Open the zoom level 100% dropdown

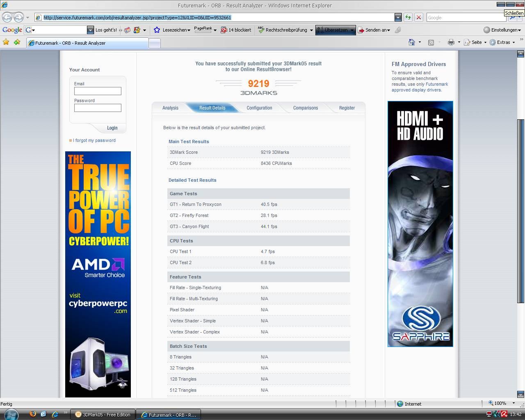click(514, 404)
